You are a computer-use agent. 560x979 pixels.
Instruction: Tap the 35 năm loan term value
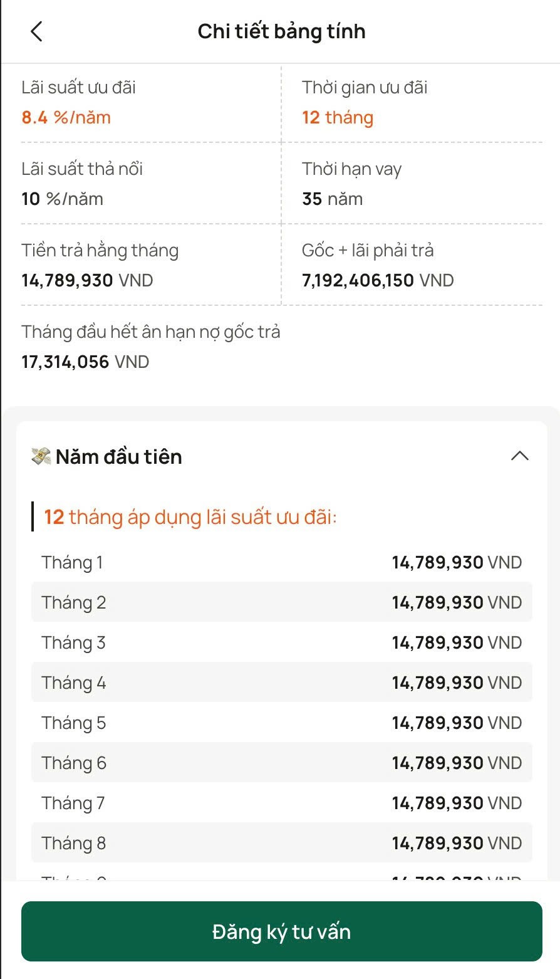[333, 199]
